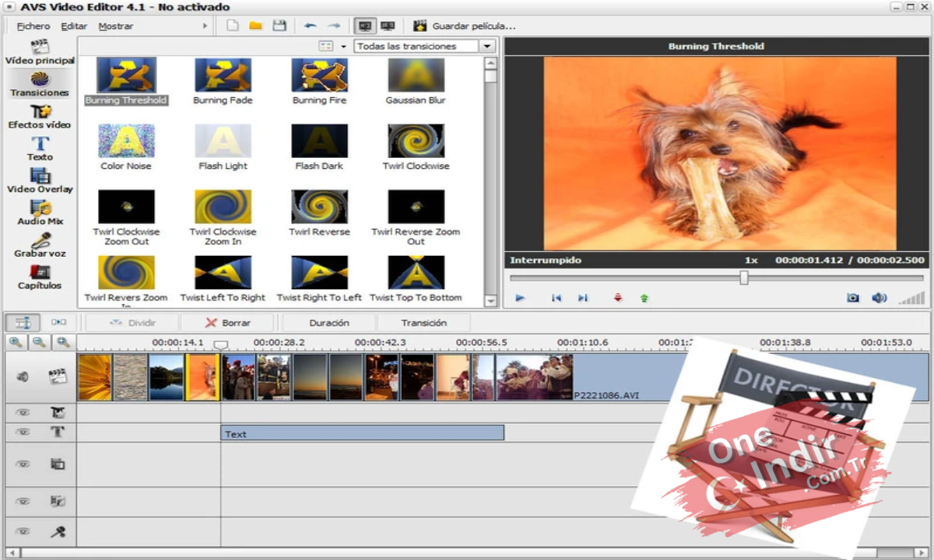Open the Efectos vídeo panel
Screen dimensions: 934x560
pos(40,117)
